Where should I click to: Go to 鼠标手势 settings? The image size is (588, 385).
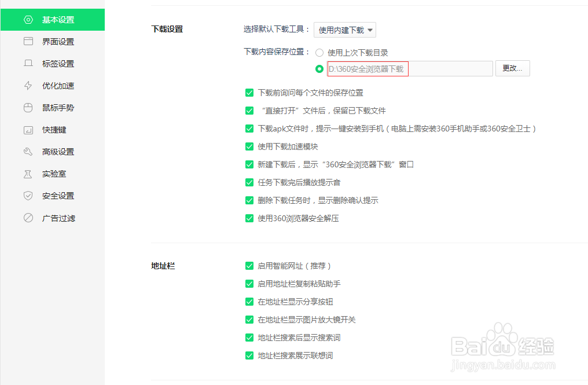pyautogui.click(x=53, y=108)
